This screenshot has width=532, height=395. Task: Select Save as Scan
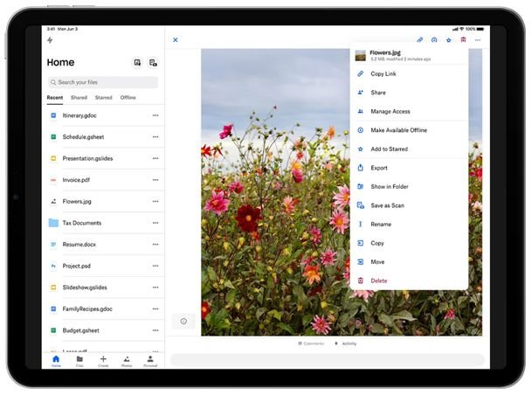click(x=409, y=205)
